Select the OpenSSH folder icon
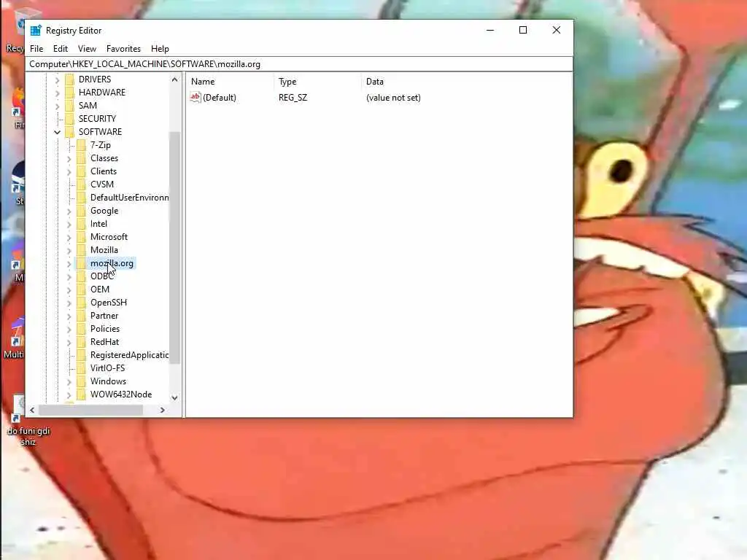 pos(82,303)
